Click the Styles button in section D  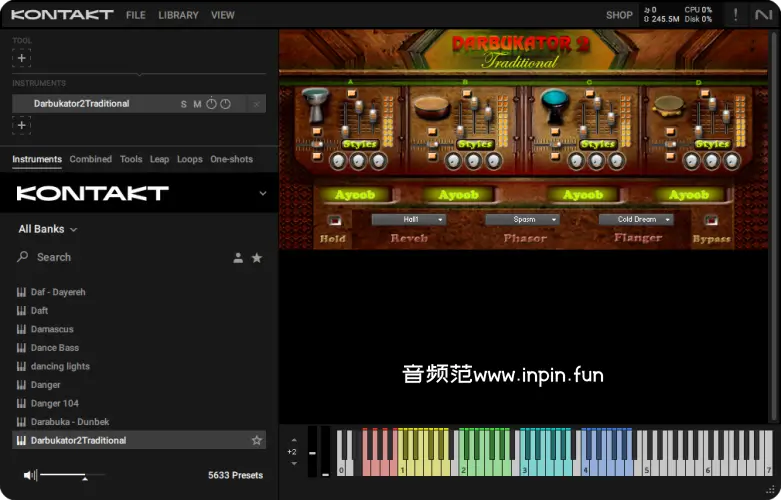coord(713,144)
